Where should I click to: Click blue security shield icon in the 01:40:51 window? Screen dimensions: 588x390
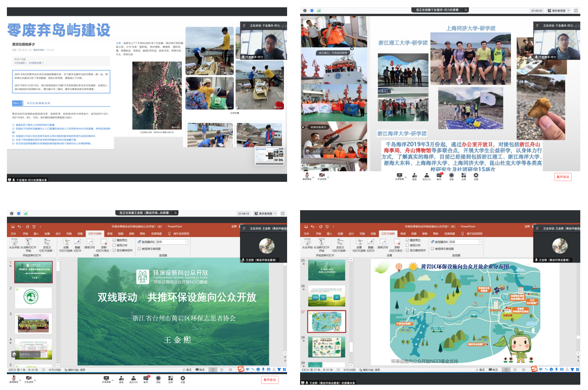[x=312, y=11]
